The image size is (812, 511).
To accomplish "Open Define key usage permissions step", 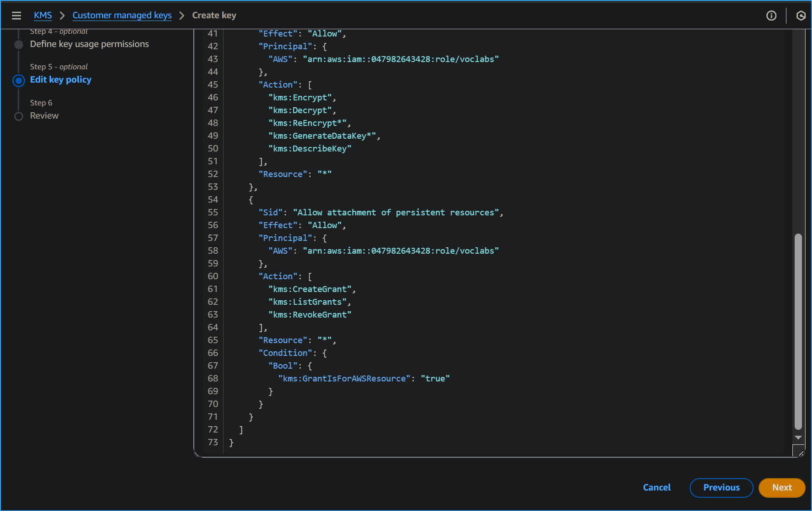I will [89, 44].
